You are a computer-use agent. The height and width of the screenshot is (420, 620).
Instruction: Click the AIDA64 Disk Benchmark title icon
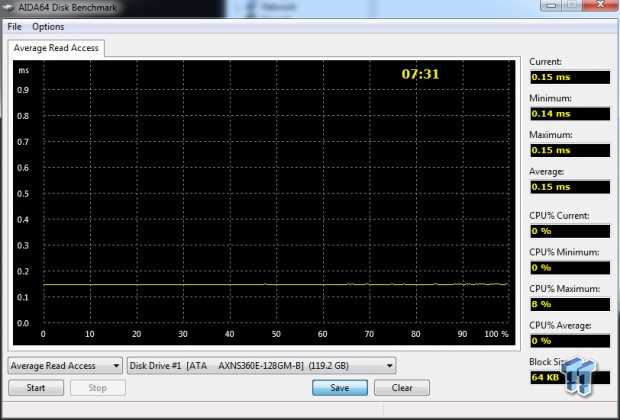point(8,7)
